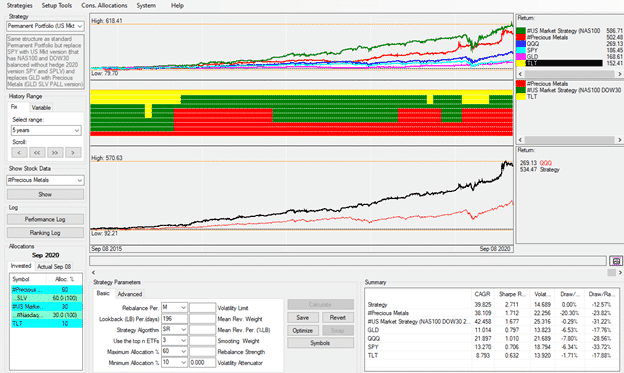The width and height of the screenshot is (624, 373).
Task: Select the TLT allocation row
Action: (47, 323)
